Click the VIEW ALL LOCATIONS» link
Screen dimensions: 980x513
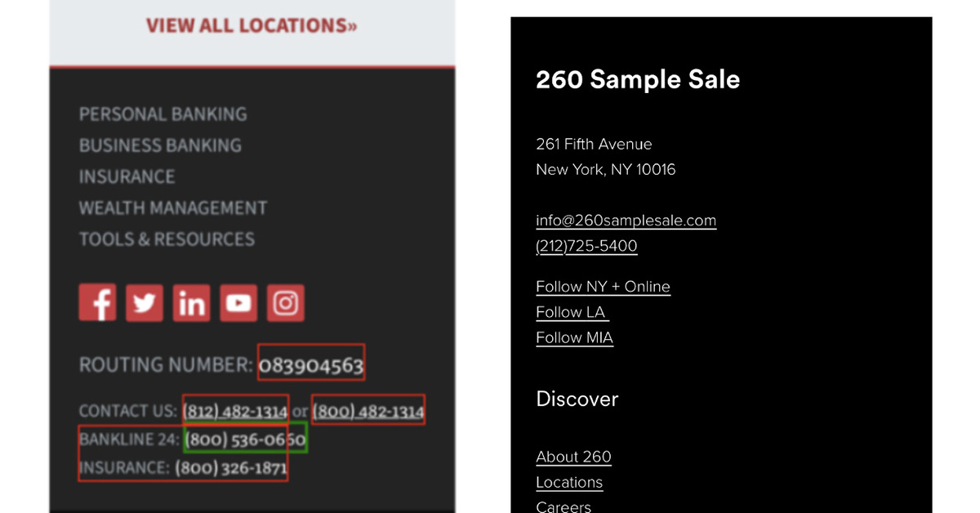[x=252, y=26]
